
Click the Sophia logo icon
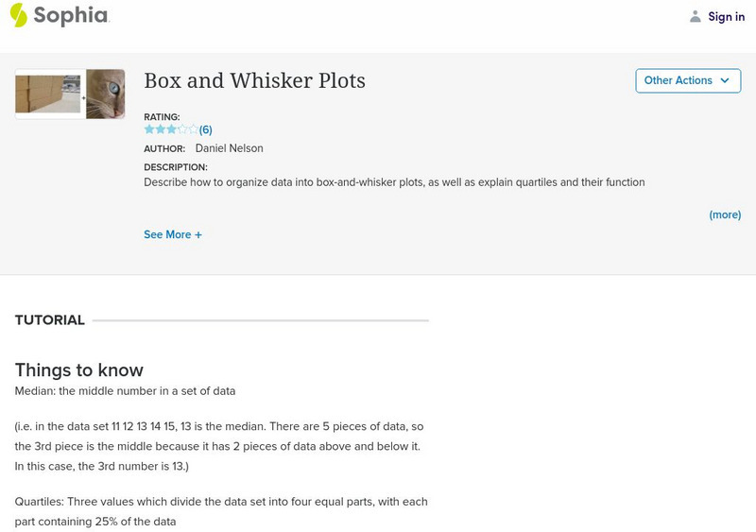click(x=19, y=15)
